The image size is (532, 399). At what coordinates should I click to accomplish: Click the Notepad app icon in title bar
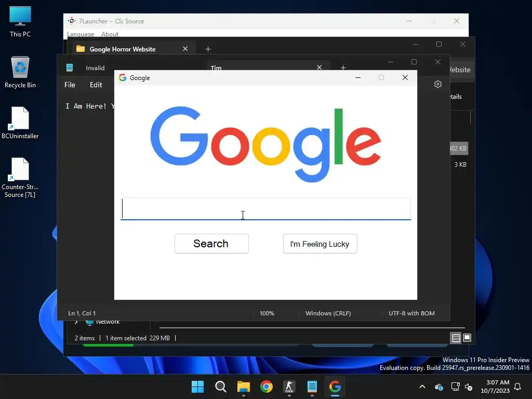(70, 68)
